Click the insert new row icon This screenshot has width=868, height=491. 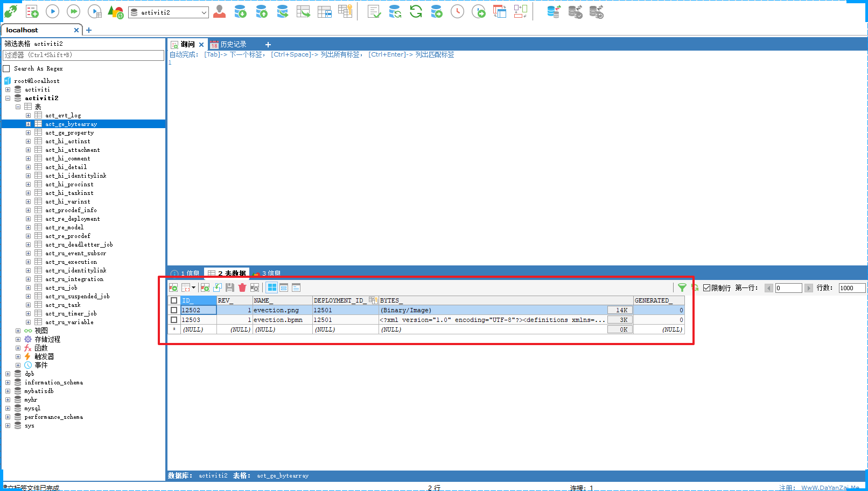(205, 287)
